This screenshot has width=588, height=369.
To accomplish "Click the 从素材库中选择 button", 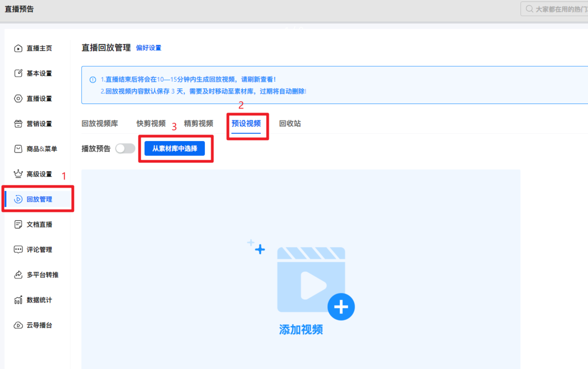I will pyautogui.click(x=176, y=148).
